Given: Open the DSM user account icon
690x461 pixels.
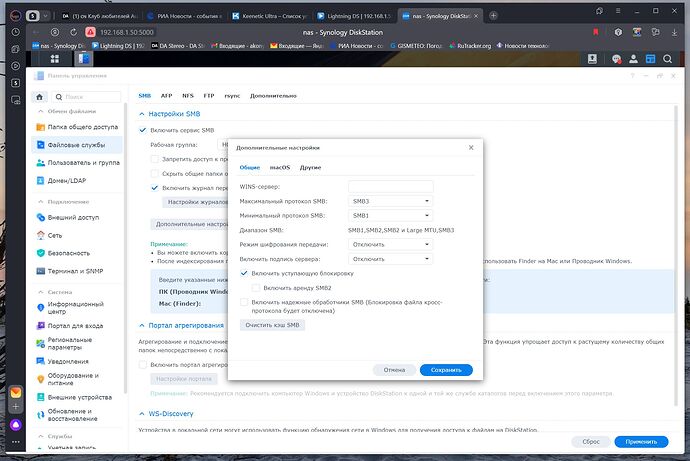Looking at the screenshot, I should click(x=633, y=59).
